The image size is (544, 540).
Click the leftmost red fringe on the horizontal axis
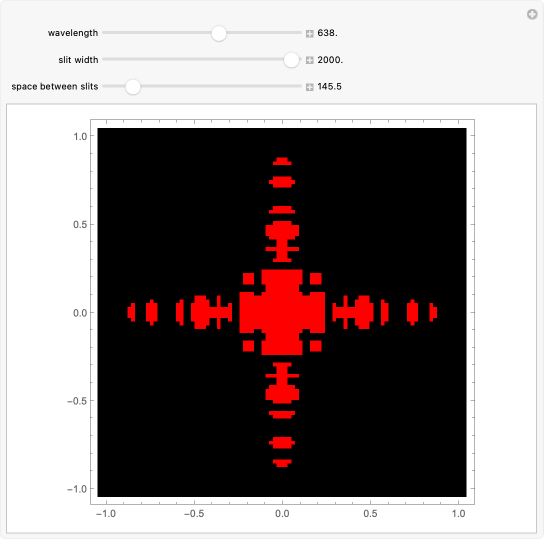point(131,312)
